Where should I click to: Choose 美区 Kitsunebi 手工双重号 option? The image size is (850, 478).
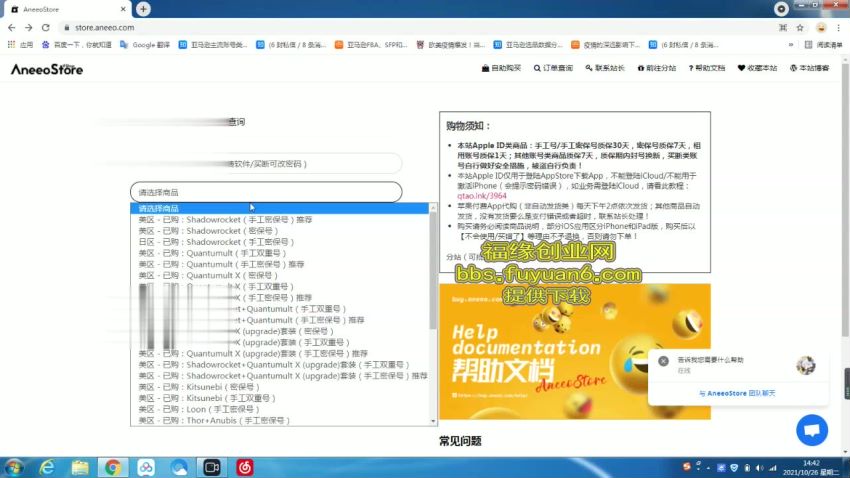tap(280, 398)
